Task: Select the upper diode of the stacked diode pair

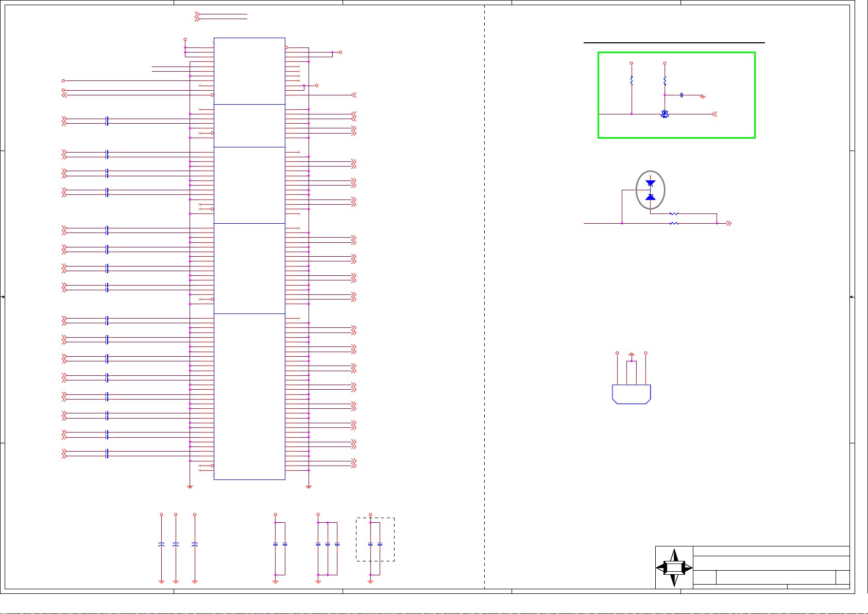Action: click(x=650, y=183)
